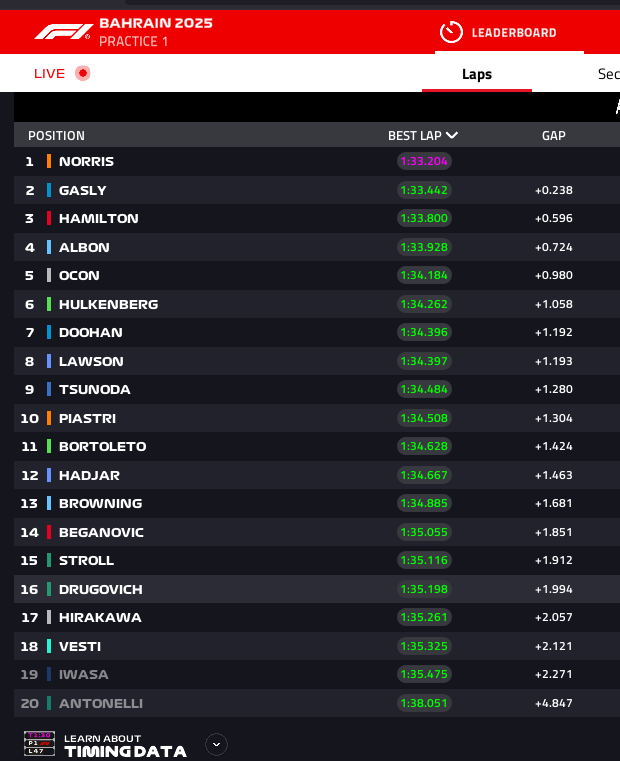Click the F1 logo in header
Viewport: 620px width, 761px height.
64,32
